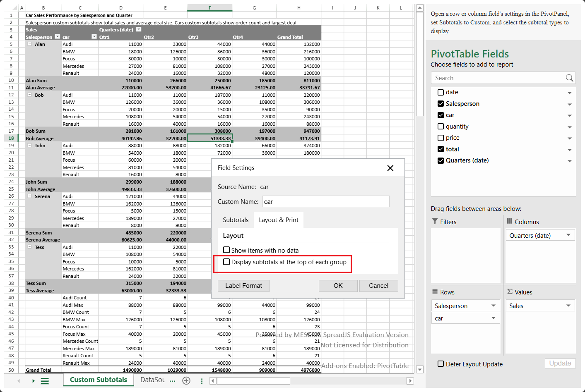585x392 pixels.
Task: Click the previous sheet navigation arrow
Action: tap(19, 381)
